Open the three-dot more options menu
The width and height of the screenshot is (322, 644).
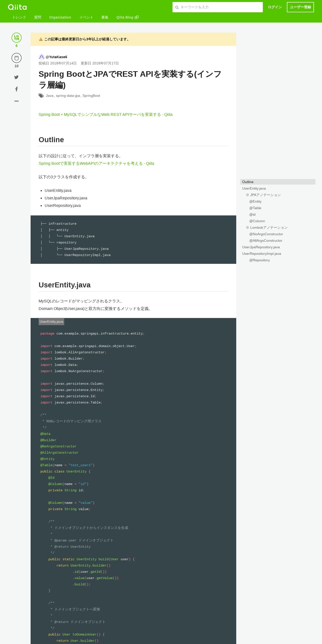coord(17,101)
